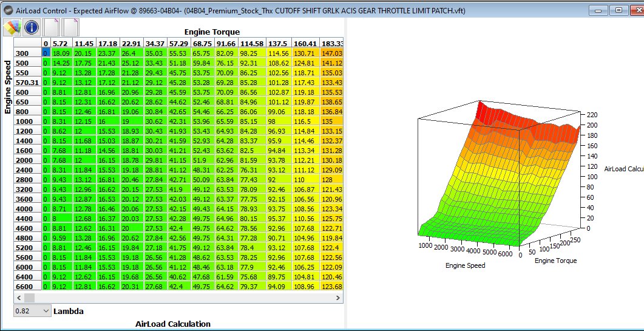Click the table scrollbar's right arrow
Image resolution: width=644 pixels, height=331 pixels.
[x=337, y=298]
